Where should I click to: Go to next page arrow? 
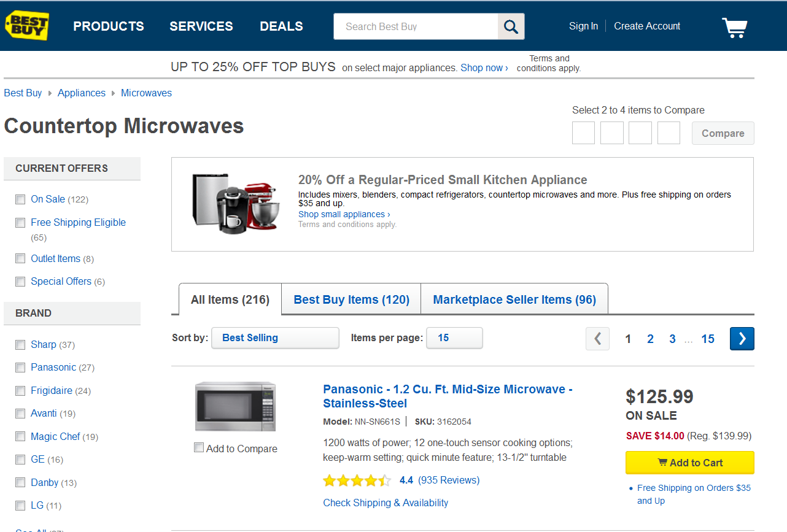[x=742, y=339]
